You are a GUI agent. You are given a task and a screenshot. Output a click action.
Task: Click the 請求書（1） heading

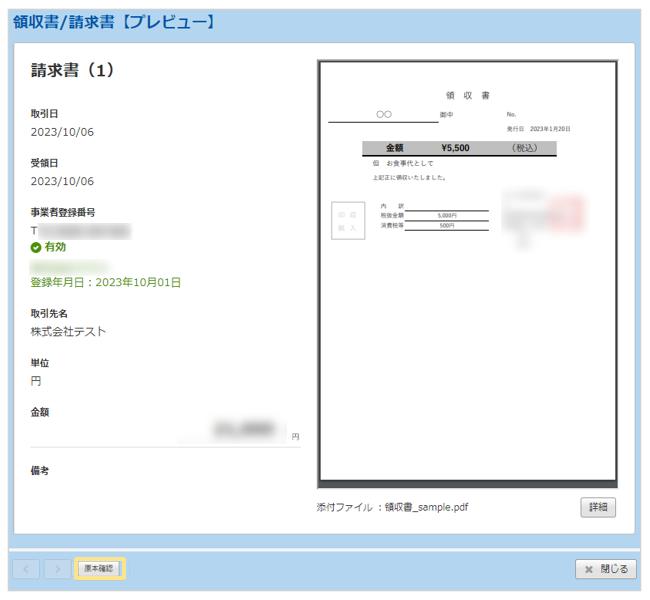click(x=73, y=70)
